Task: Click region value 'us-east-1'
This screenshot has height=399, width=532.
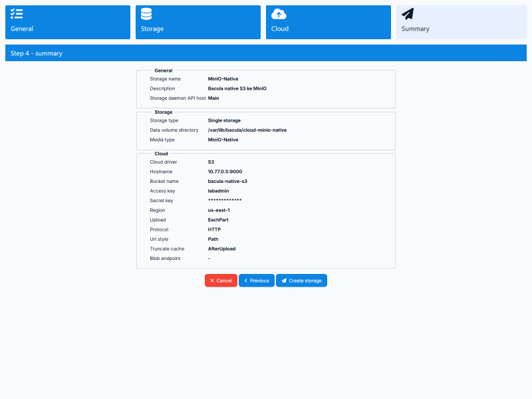Action: 219,210
